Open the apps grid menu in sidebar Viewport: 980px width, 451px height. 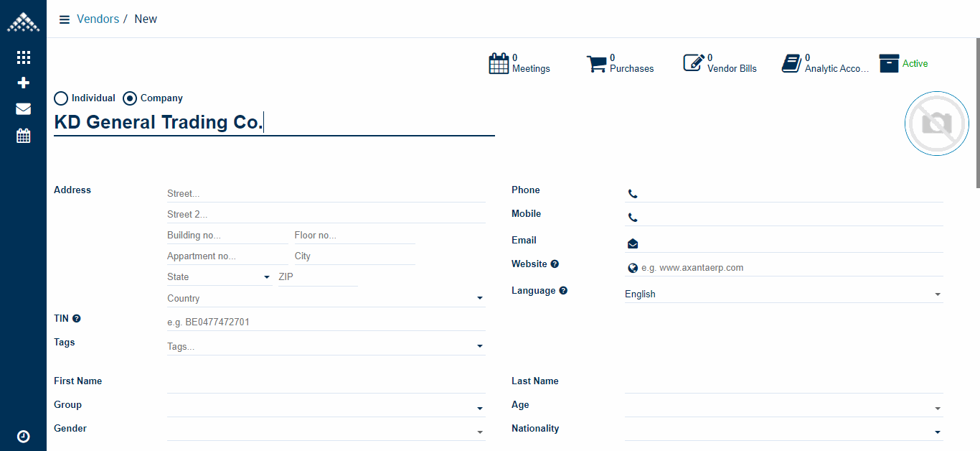point(24,57)
